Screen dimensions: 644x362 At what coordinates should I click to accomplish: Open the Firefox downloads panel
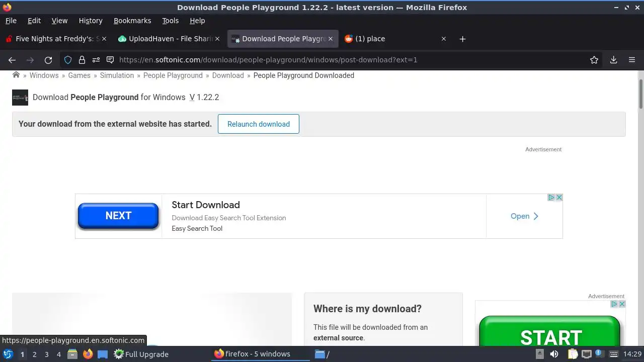pos(613,60)
